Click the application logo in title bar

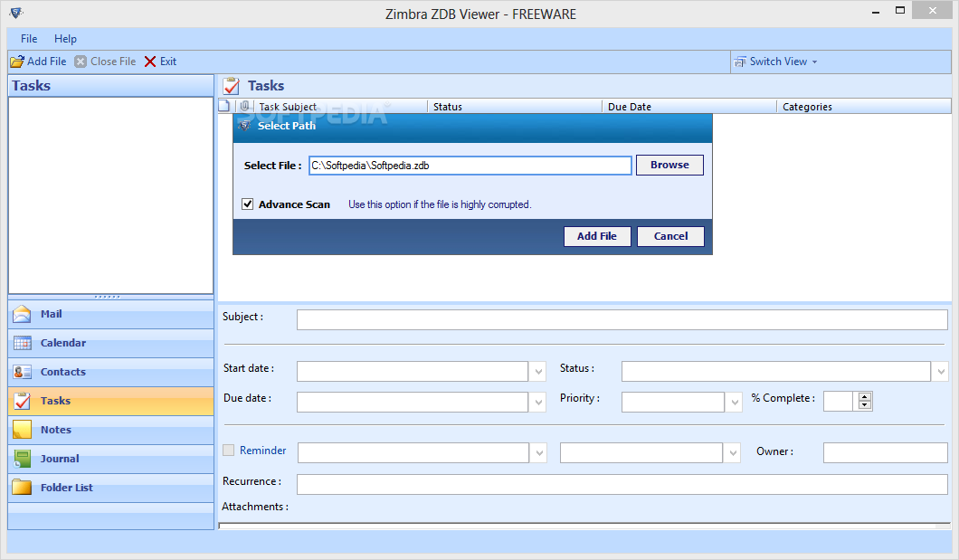(16, 12)
